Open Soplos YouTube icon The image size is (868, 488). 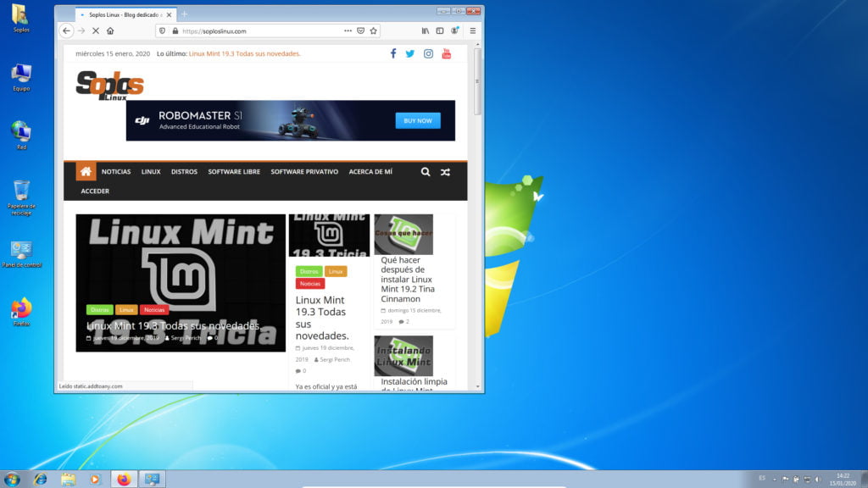(446, 53)
